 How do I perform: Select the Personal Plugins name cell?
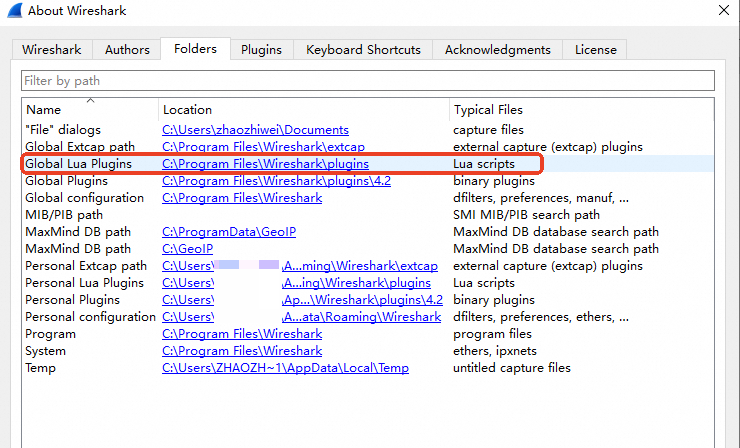pos(72,300)
